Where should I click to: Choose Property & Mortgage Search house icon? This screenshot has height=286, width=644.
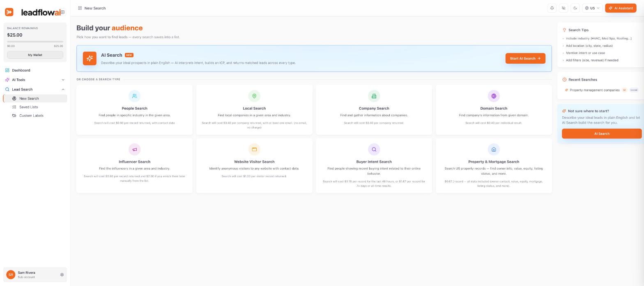tap(494, 149)
